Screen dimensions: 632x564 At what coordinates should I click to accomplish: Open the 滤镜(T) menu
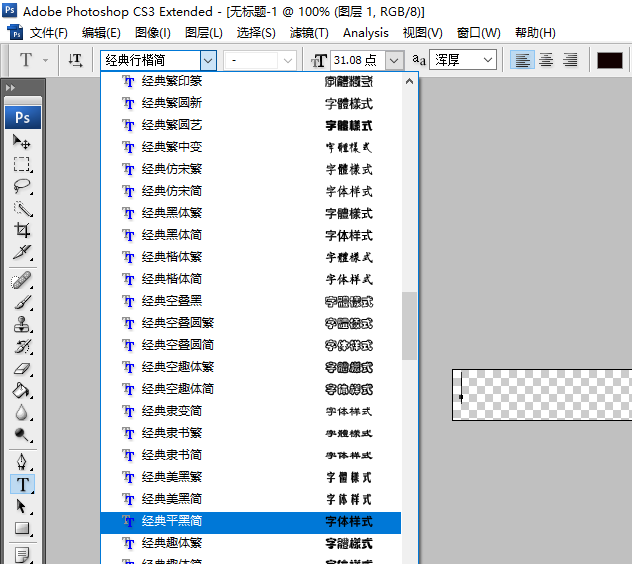pos(309,33)
